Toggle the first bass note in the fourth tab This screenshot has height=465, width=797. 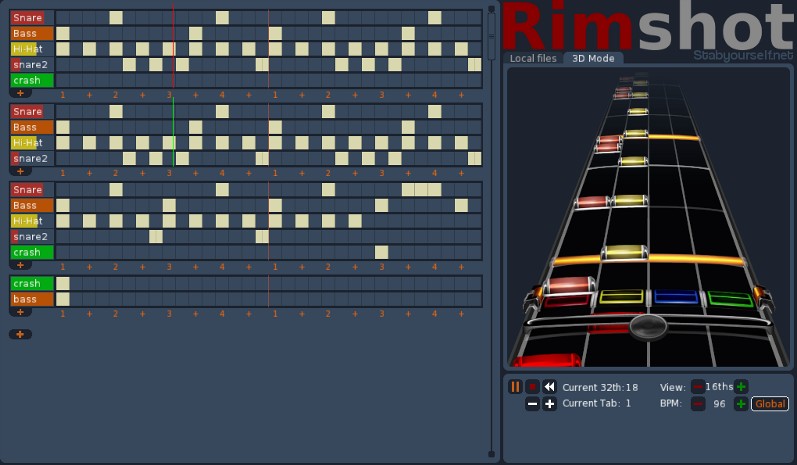(63, 299)
